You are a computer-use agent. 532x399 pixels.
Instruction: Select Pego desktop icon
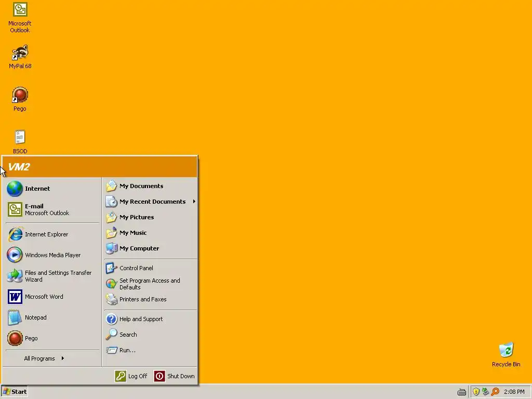tap(20, 99)
